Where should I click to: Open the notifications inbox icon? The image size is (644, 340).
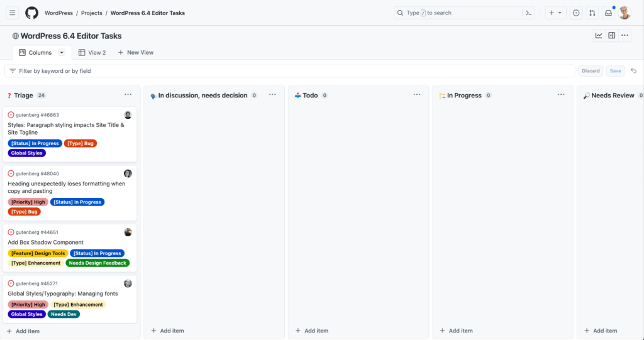tap(608, 13)
